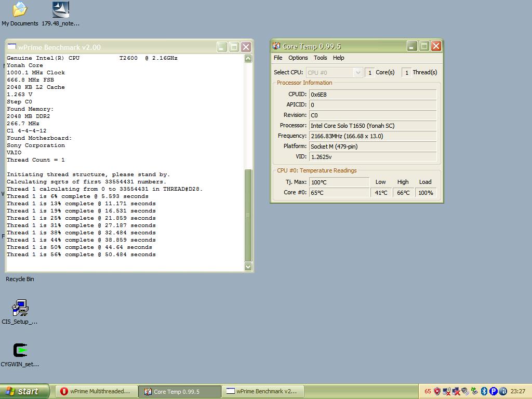This screenshot has width=532, height=399.
Task: Click the '2048 MB DDR2' line in wPrime
Action: [29, 116]
